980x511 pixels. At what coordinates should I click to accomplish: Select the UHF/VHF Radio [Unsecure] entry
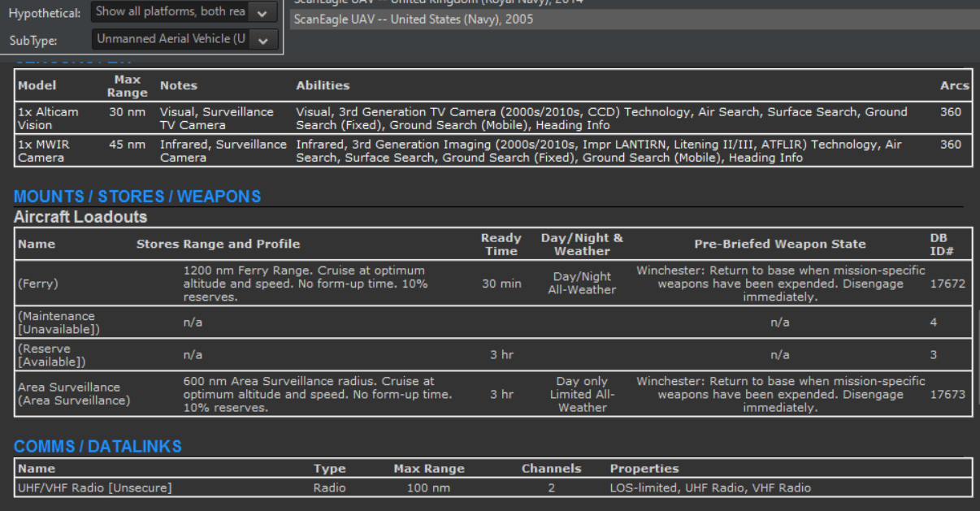[94, 488]
